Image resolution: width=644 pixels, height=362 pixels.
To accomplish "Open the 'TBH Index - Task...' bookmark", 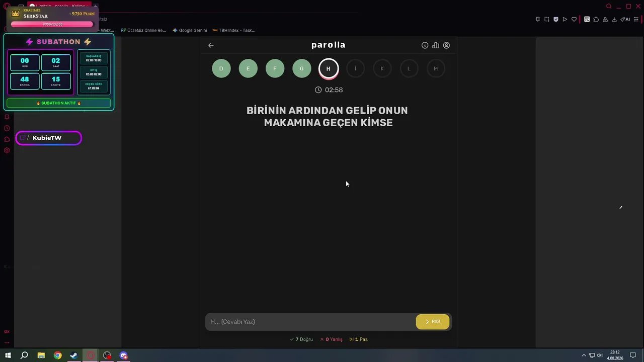I will 234,30.
